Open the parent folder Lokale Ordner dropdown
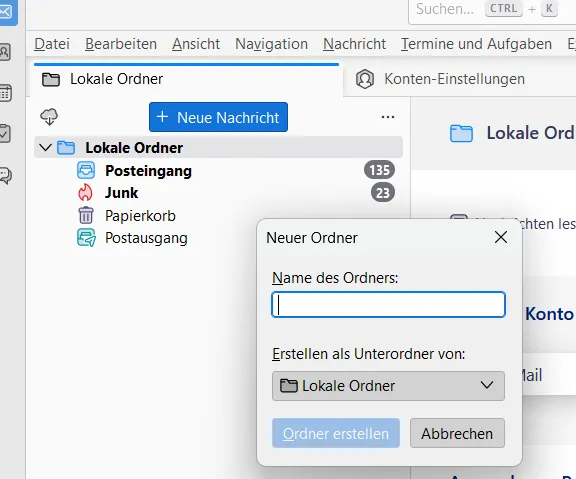576x479 pixels. click(388, 386)
